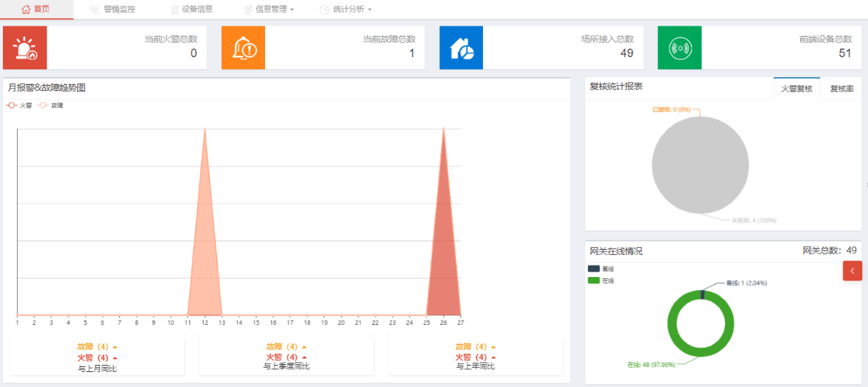
Task: Toggle the 在线 legend entry in gateway chart
Action: tap(600, 281)
